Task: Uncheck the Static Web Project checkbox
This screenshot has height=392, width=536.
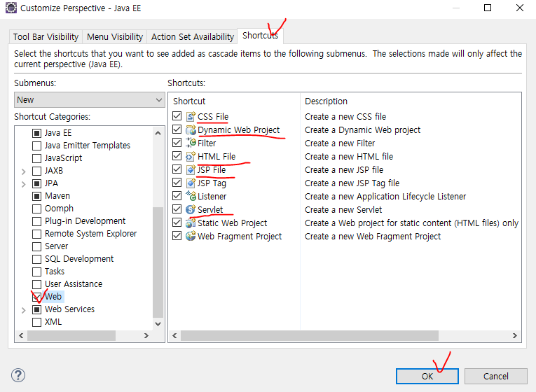Action: point(177,223)
